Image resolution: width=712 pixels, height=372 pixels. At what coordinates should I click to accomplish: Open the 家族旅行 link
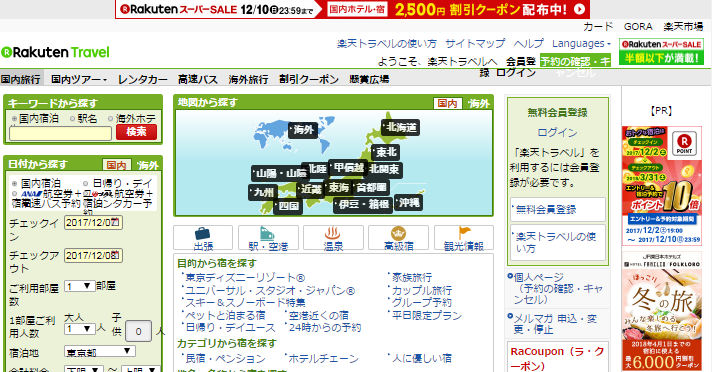[x=412, y=277]
